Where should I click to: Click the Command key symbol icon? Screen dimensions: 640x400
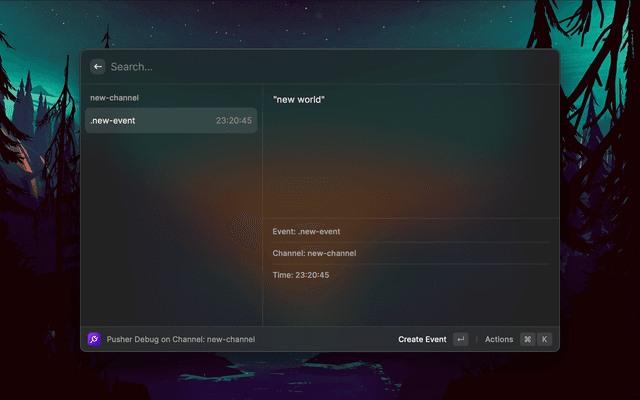[x=527, y=339]
